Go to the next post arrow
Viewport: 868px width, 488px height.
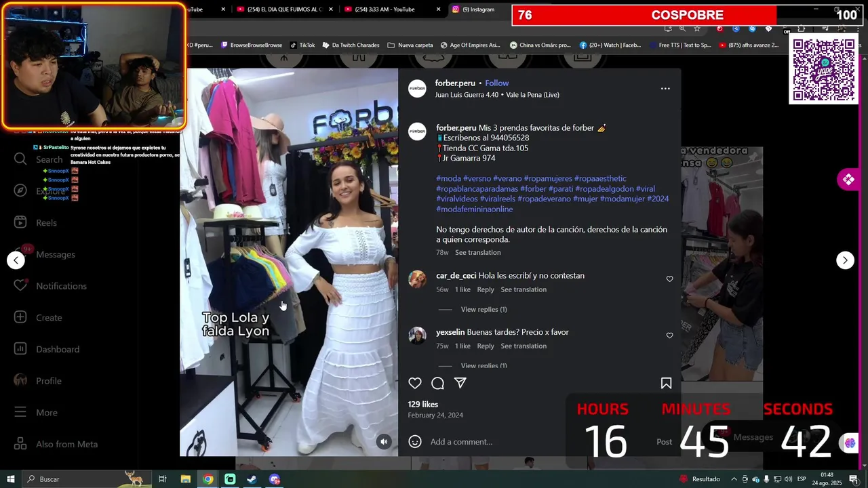pyautogui.click(x=845, y=260)
